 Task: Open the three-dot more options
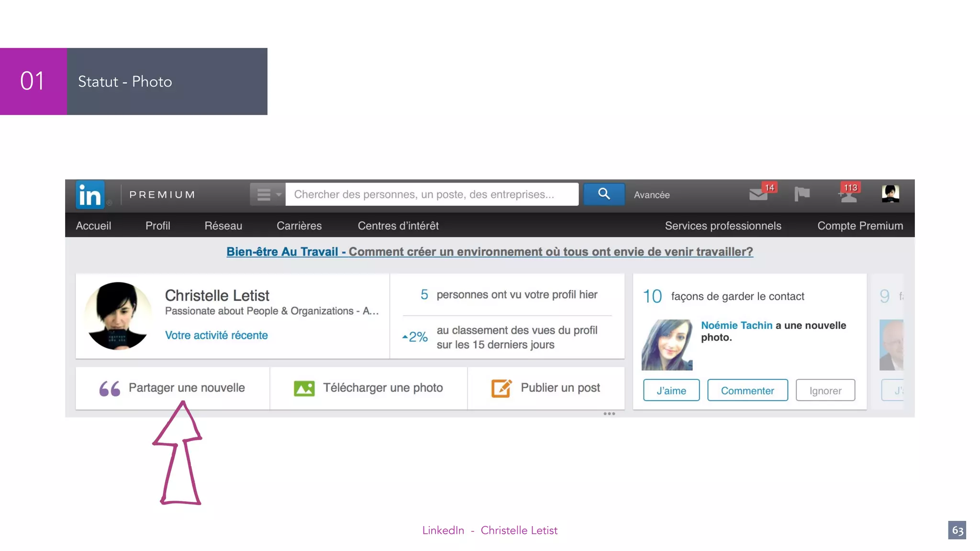click(x=609, y=414)
